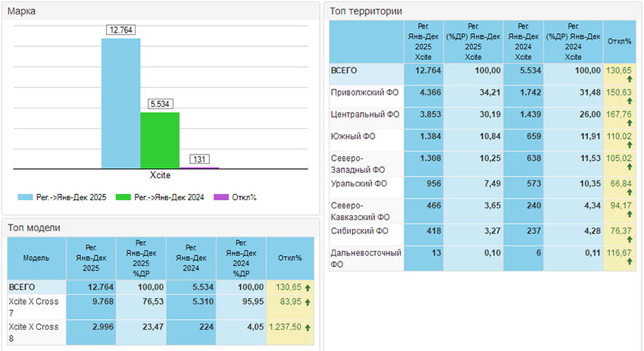This screenshot has width=644, height=351.
Task: Toggle the green Рег. Янв-Дек 2024 legend swatch
Action: click(x=123, y=197)
